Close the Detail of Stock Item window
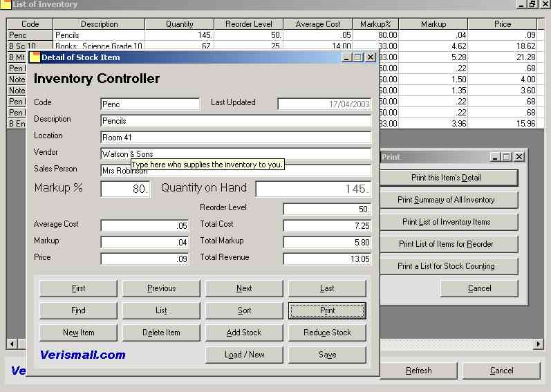 (371, 57)
